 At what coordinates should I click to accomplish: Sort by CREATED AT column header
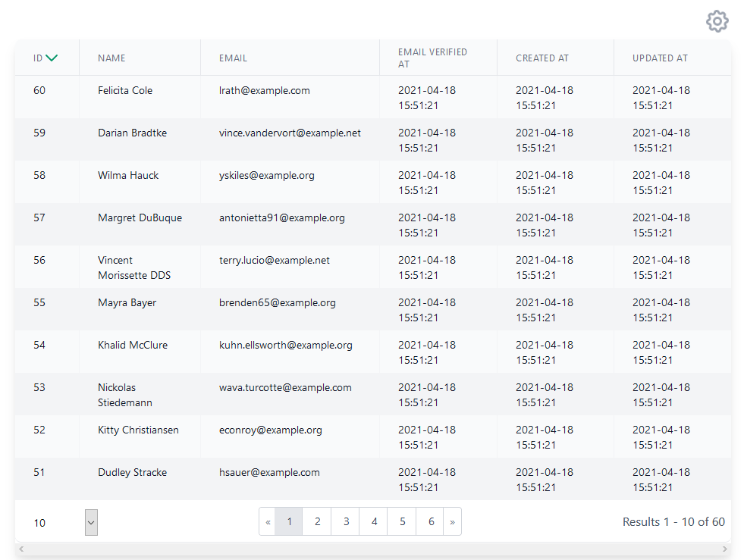[542, 58]
